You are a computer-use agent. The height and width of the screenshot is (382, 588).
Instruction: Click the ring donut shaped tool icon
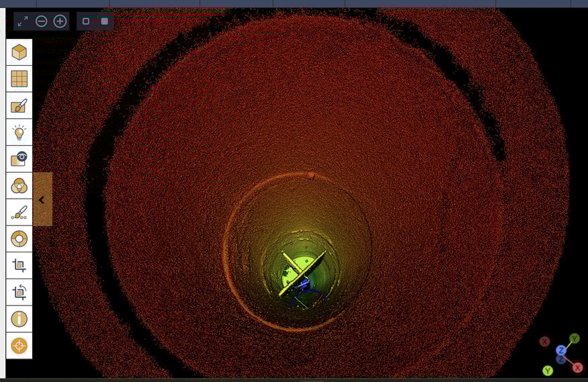pyautogui.click(x=19, y=239)
